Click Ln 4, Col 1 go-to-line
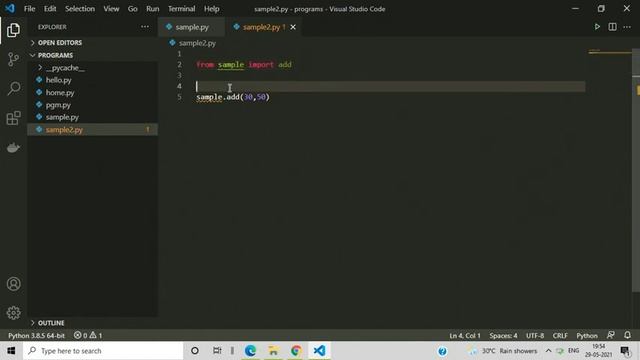The width and height of the screenshot is (640, 360). click(465, 336)
